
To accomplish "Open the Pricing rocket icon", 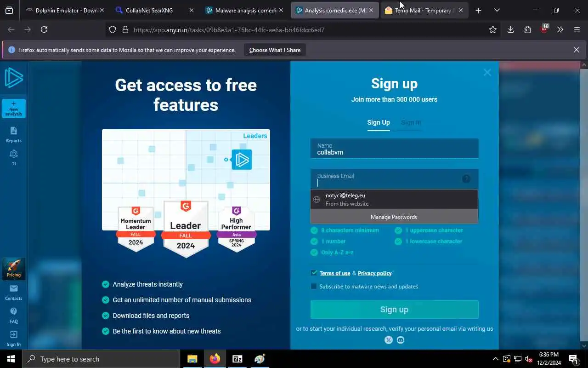I will (14, 269).
